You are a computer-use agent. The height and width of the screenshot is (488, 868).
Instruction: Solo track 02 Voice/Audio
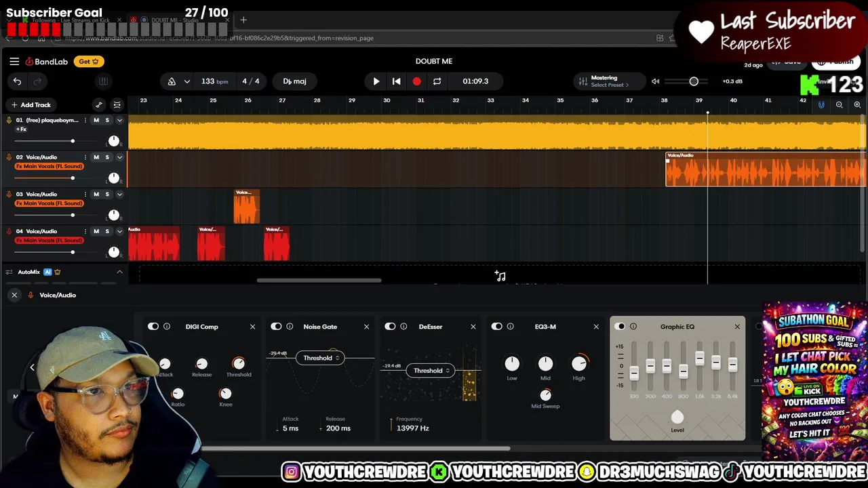coord(107,157)
